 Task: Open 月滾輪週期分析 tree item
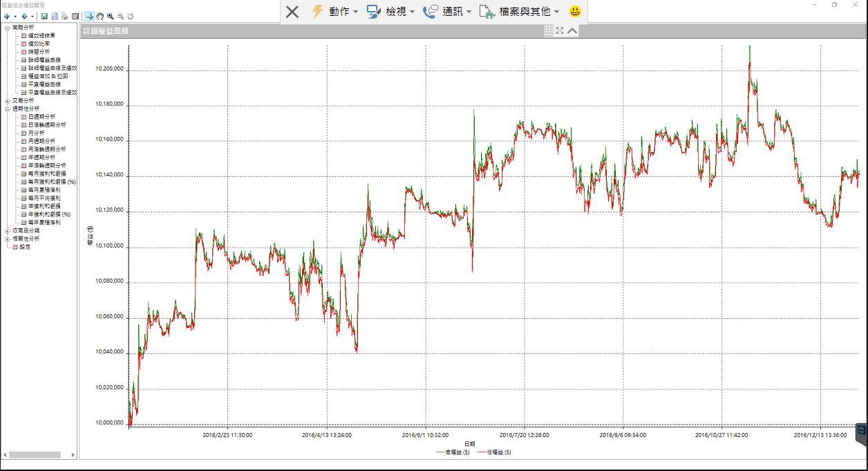(x=47, y=149)
